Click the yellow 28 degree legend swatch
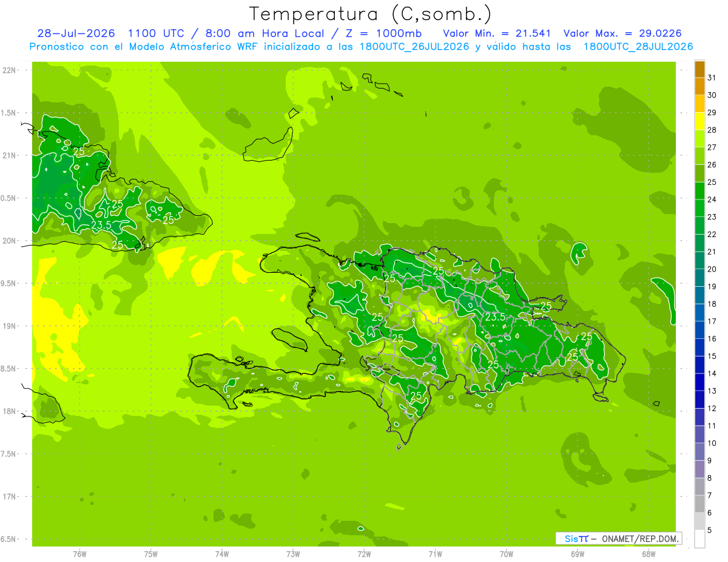Screen dimensions: 728x562 click(x=699, y=121)
